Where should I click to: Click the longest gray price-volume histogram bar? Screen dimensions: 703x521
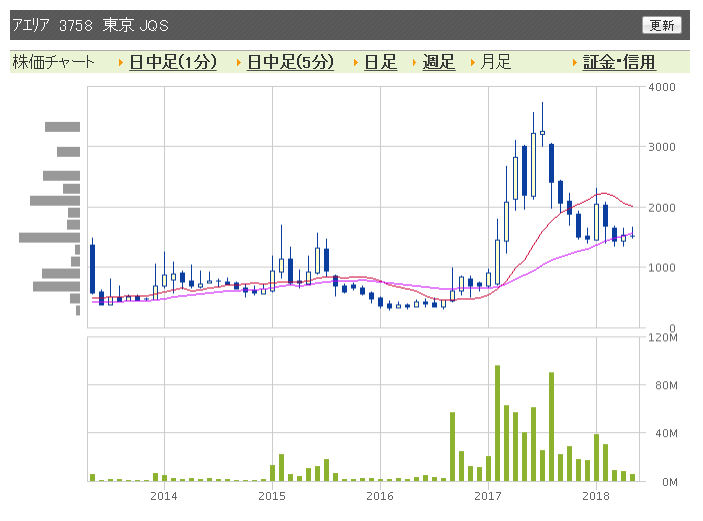(x=49, y=238)
